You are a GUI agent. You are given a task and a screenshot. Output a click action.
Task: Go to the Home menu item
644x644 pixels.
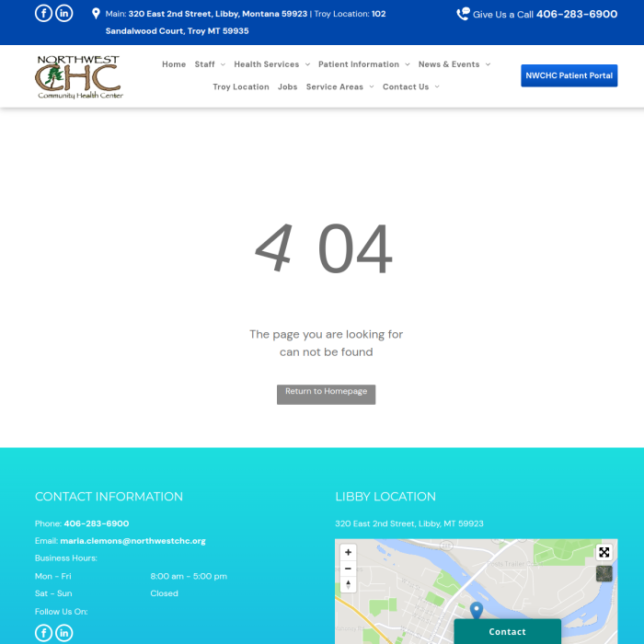(x=174, y=64)
